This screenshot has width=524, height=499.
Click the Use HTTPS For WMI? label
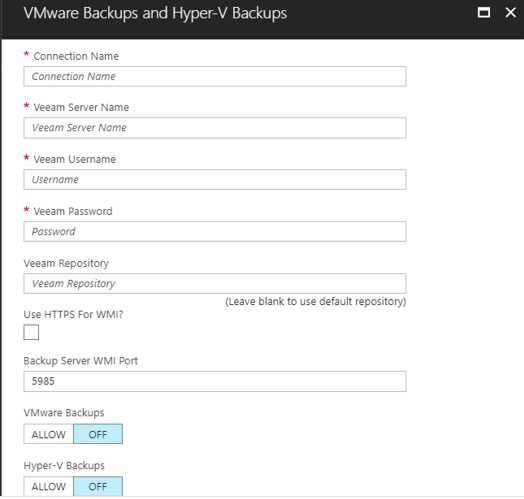click(73, 315)
